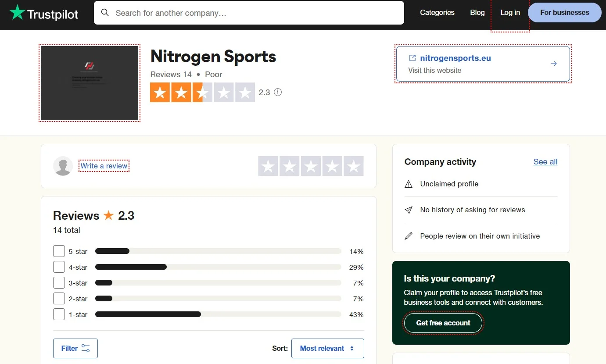The width and height of the screenshot is (606, 364).
Task: Click the Write a review link
Action: coord(104,166)
